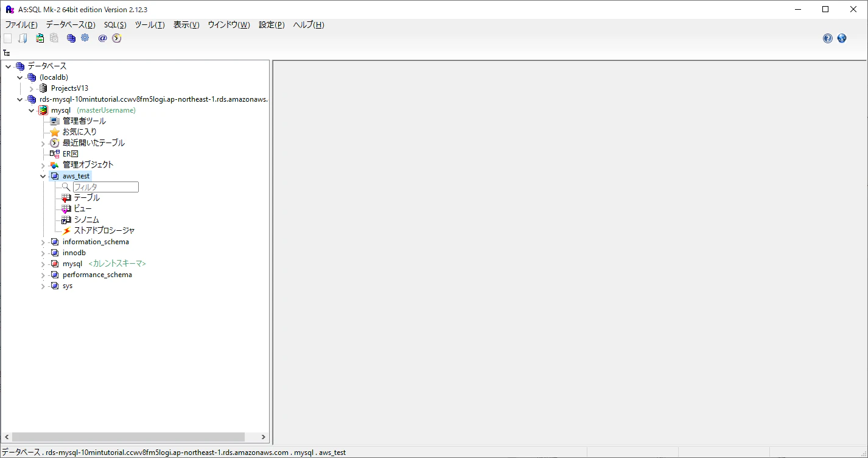Click the open file toolbar icon
This screenshot has width=868, height=458.
coord(23,38)
